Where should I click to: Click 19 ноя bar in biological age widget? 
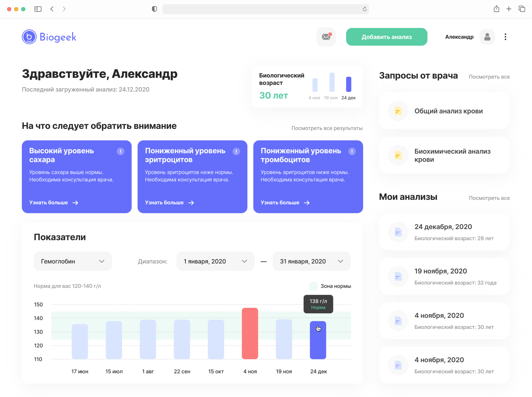click(332, 82)
